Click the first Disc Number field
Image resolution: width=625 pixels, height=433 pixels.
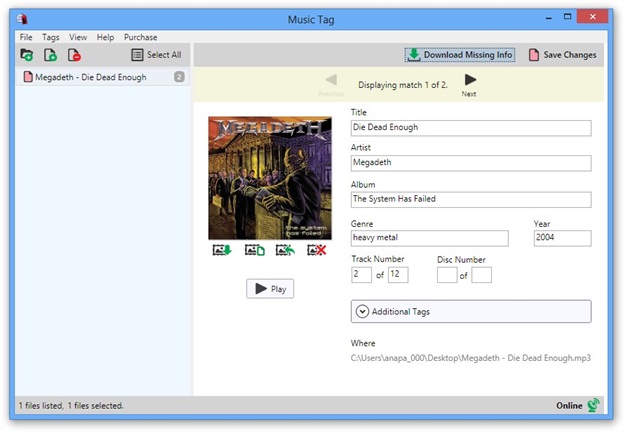click(447, 275)
